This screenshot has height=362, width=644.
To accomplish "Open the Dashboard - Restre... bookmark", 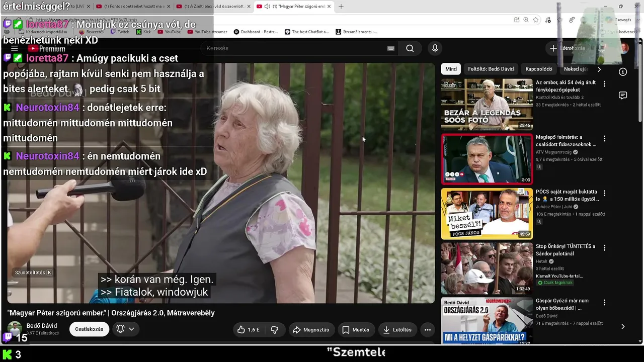I will [256, 32].
